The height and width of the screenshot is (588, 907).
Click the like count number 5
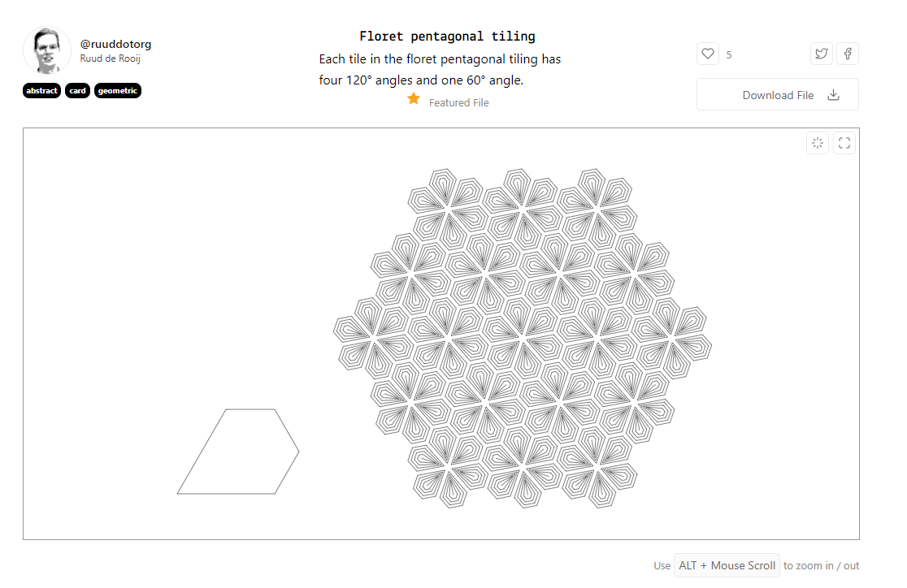[x=729, y=55]
